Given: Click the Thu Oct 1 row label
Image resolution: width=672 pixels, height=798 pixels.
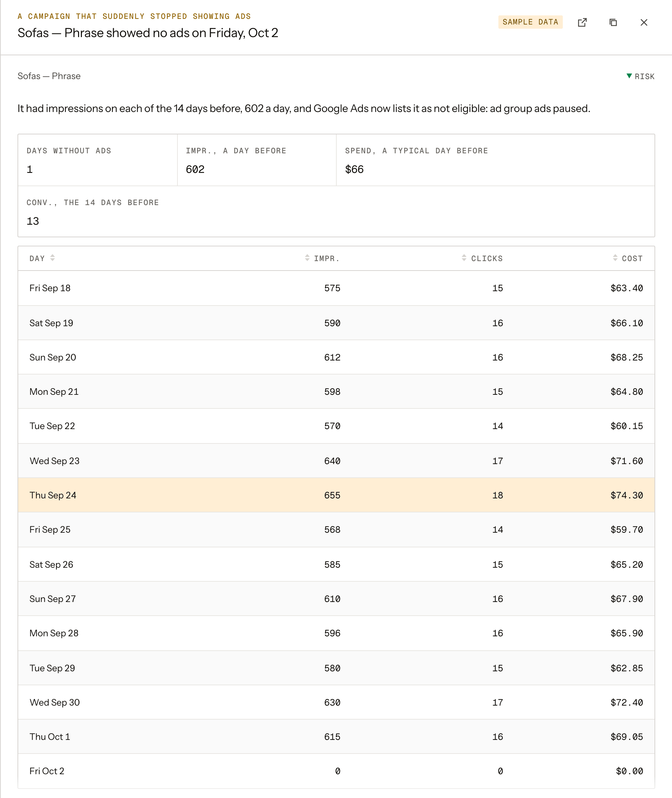Looking at the screenshot, I should click(x=50, y=737).
